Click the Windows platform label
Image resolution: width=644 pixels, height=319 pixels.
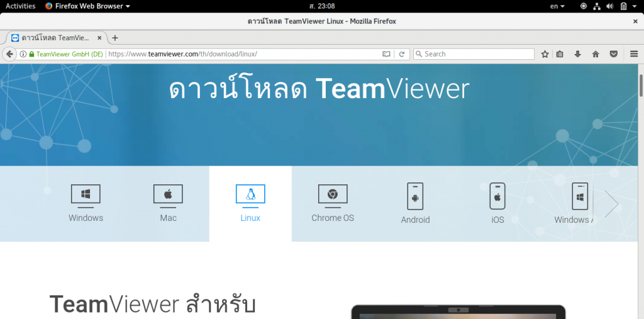point(86,218)
